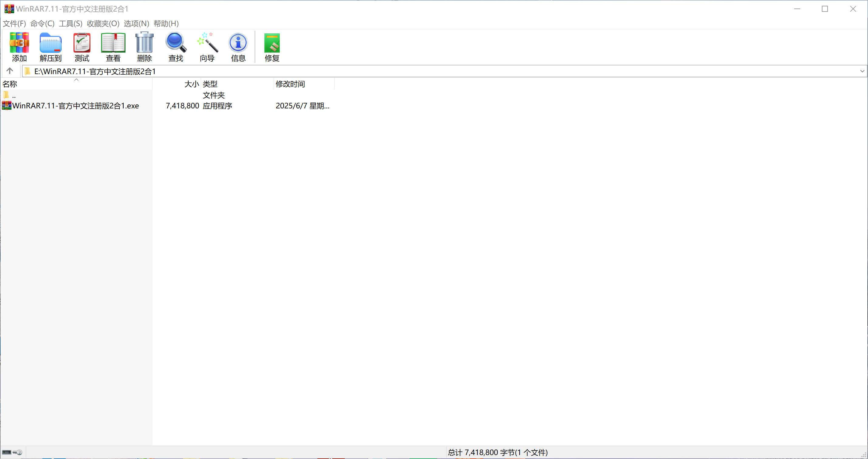Click the 删除 (Delete) trash icon
The height and width of the screenshot is (459, 868).
tap(145, 47)
